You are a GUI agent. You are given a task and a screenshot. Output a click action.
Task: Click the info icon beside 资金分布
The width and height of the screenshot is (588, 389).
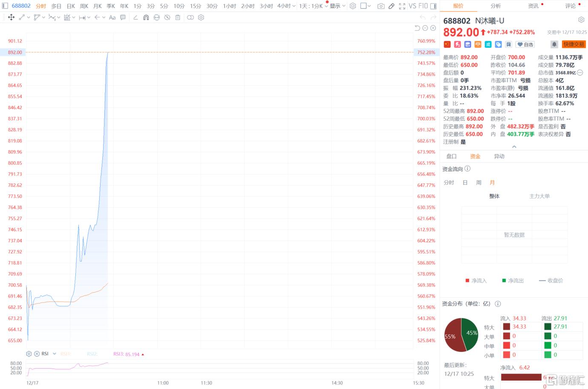(498, 304)
